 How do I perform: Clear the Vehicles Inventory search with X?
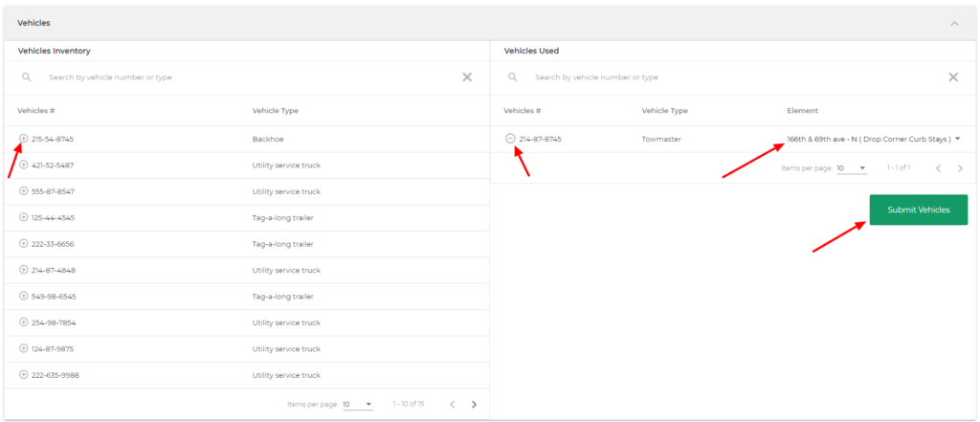pyautogui.click(x=467, y=78)
